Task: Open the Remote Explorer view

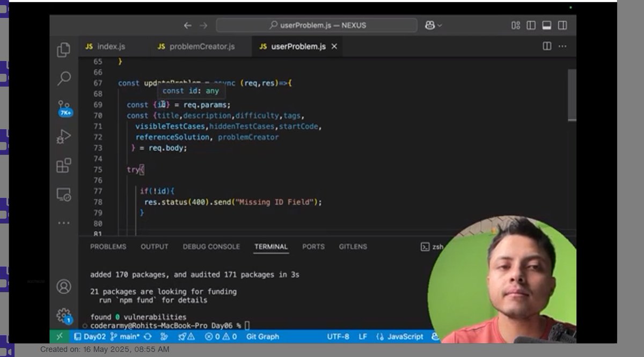Action: (x=64, y=194)
